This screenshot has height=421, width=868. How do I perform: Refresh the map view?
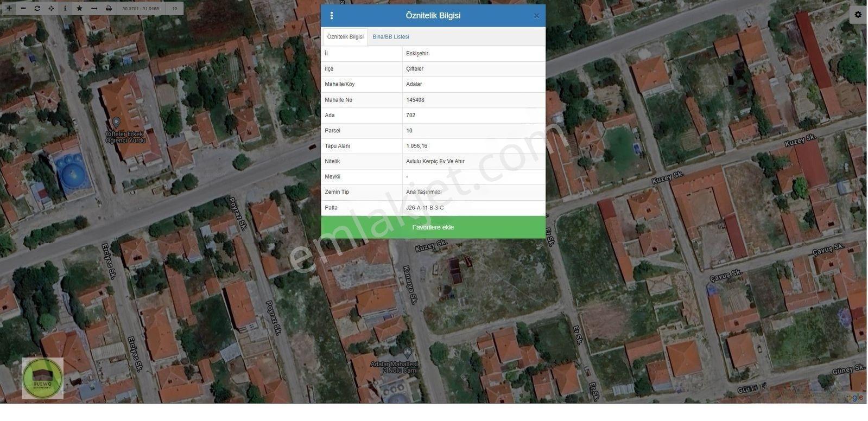37,8
